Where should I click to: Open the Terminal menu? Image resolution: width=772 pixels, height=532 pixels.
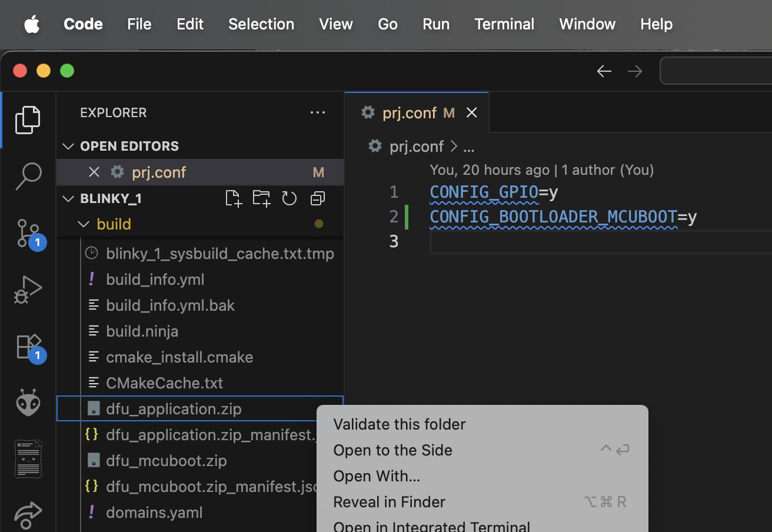pos(504,24)
